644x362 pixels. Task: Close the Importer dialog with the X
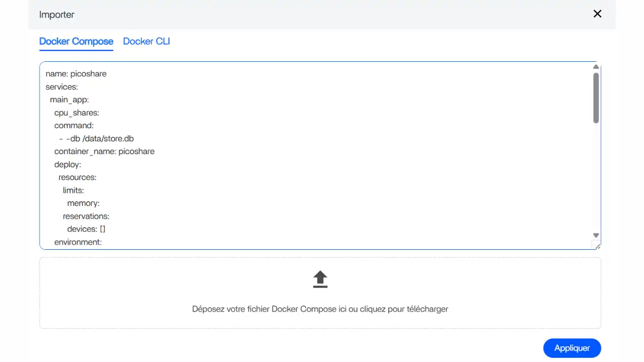click(x=597, y=14)
